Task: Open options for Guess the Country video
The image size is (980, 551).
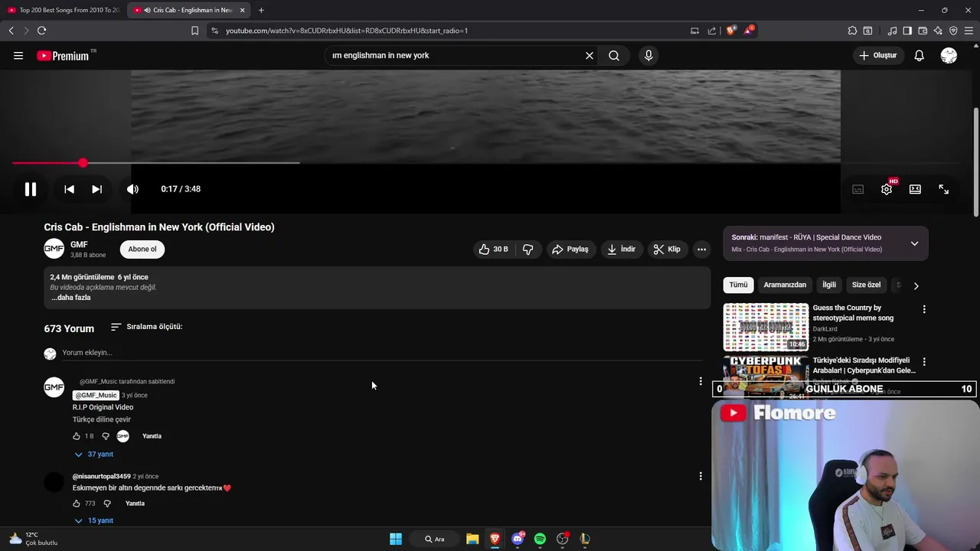Action: 924,309
